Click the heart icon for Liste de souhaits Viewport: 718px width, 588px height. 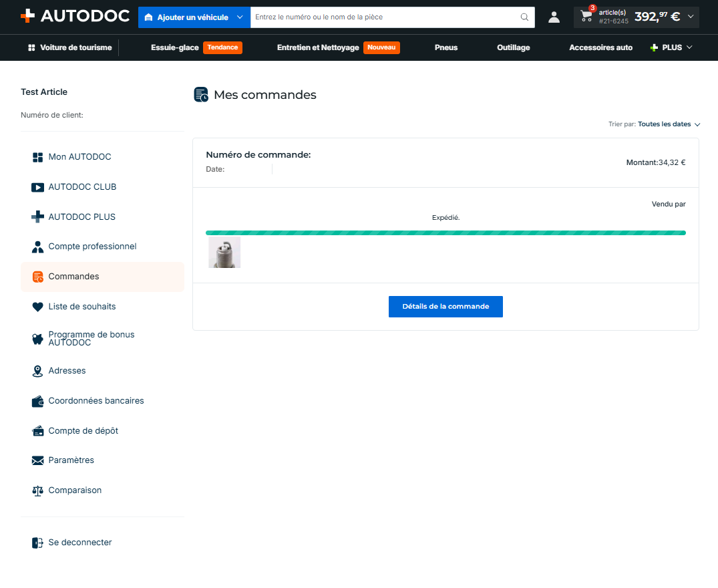[x=37, y=307]
